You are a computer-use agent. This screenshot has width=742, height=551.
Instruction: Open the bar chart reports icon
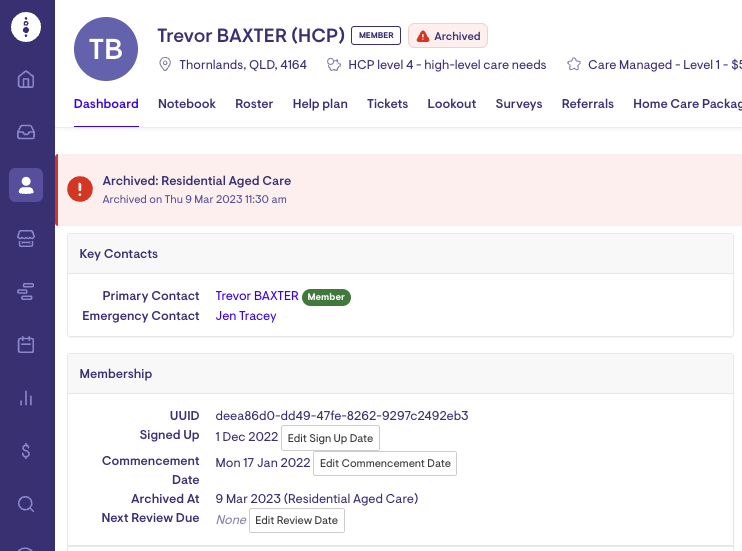pyautogui.click(x=26, y=398)
